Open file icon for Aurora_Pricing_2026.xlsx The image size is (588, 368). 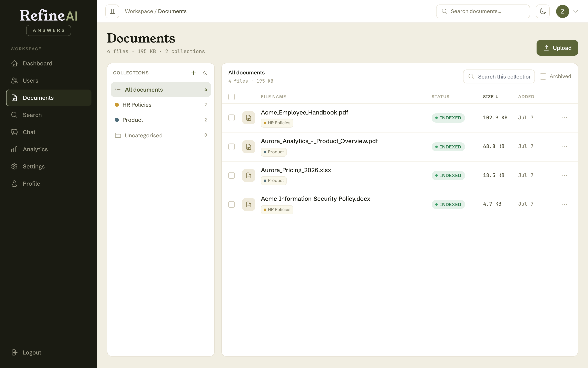tap(248, 175)
